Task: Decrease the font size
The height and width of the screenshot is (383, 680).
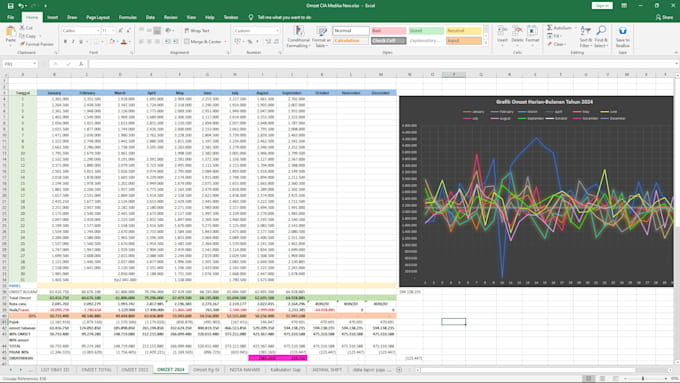Action: (x=129, y=31)
